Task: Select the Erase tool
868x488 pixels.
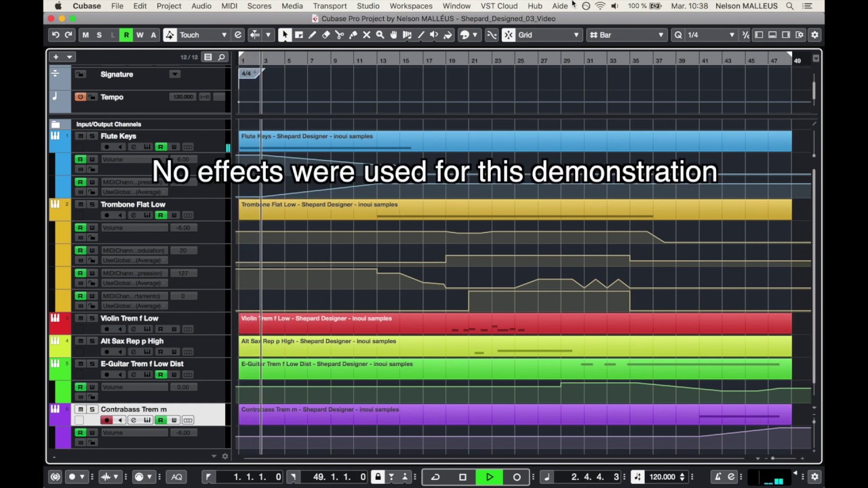Action: pos(325,35)
